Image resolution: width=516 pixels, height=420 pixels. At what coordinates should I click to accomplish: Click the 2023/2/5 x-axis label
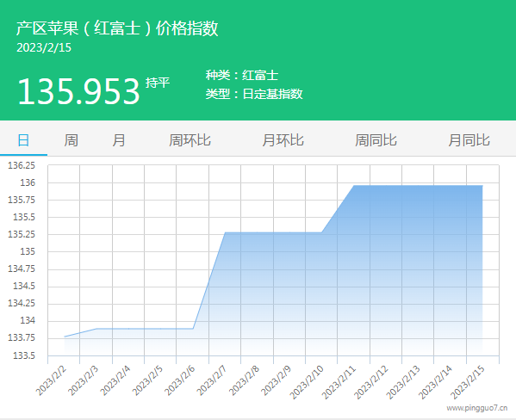[148, 381]
